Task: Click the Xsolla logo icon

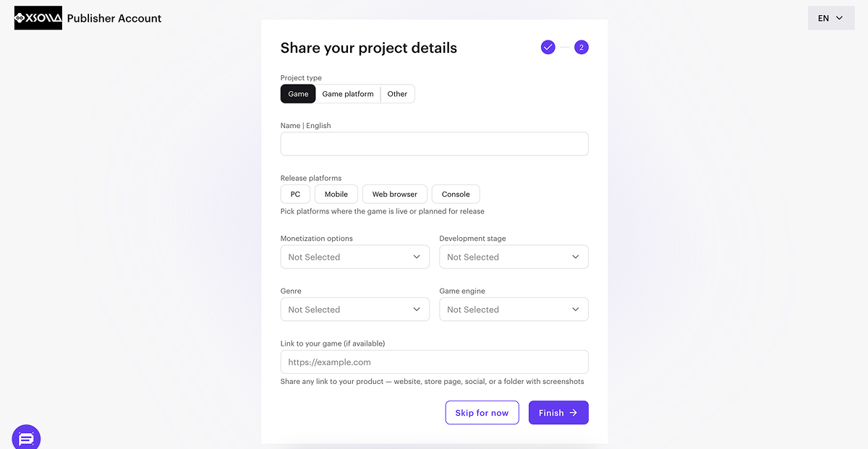Action: coord(38,18)
